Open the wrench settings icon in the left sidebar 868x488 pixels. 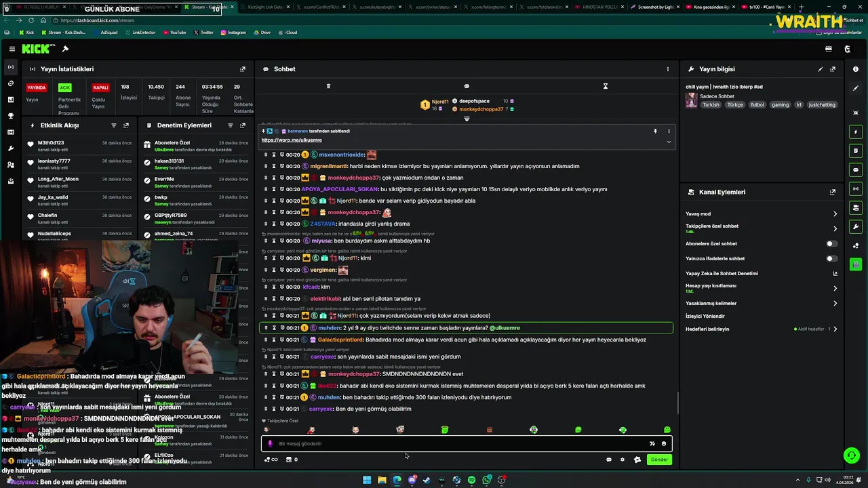pos(11,148)
